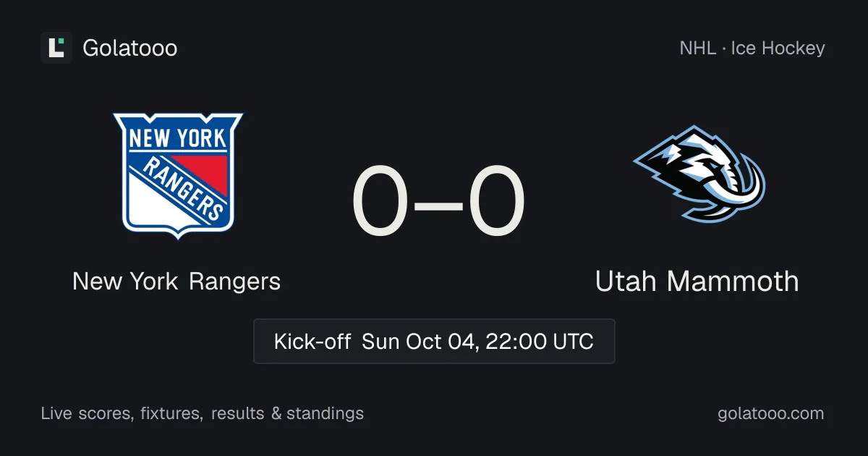Click the NHL league label

(x=697, y=48)
